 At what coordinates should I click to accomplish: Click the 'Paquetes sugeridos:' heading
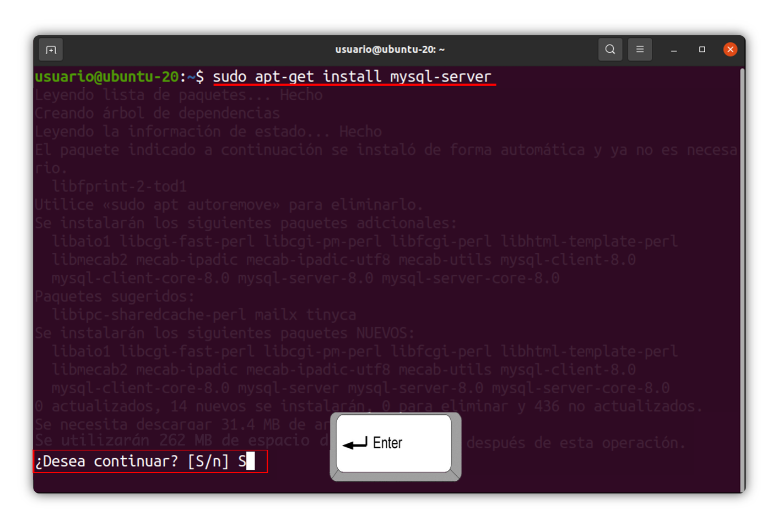pos(115,296)
